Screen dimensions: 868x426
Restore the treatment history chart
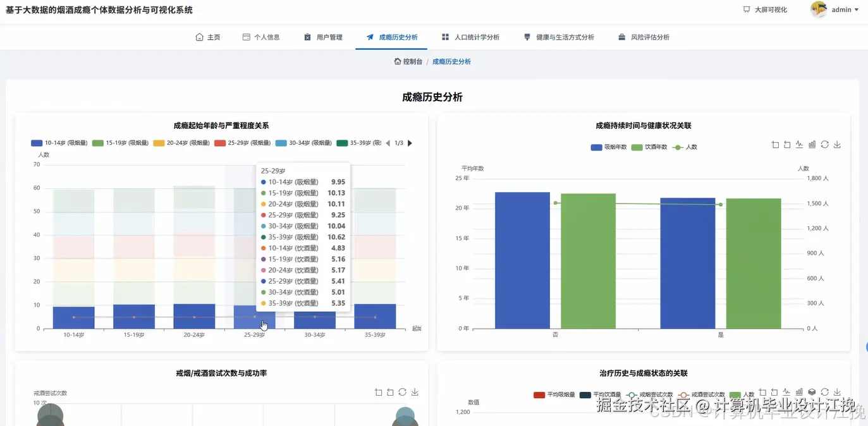coord(824,393)
